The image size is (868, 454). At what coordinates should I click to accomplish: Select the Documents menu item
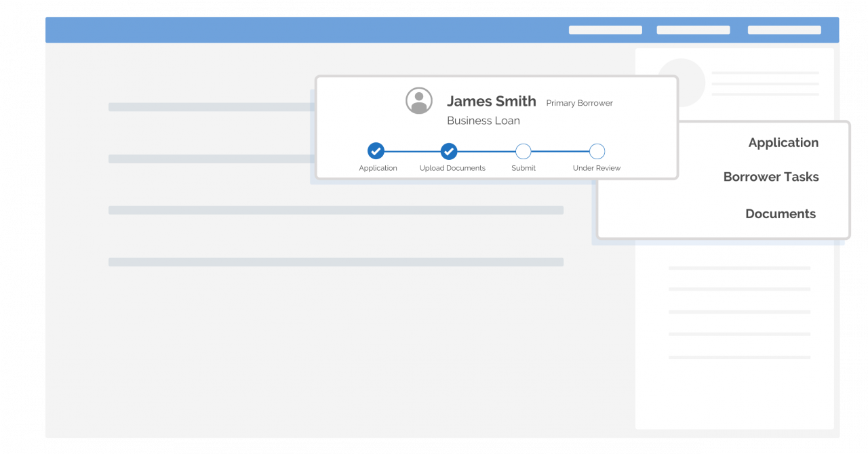click(x=780, y=213)
